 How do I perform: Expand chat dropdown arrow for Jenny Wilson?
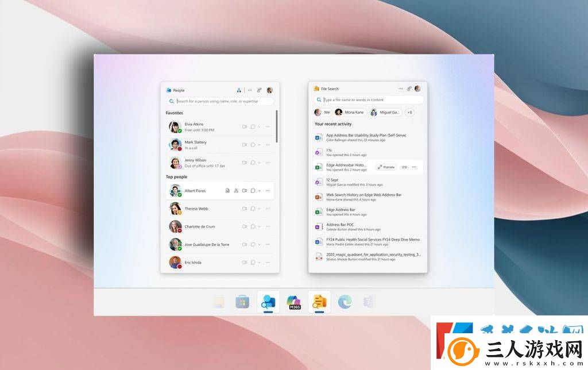(x=259, y=163)
